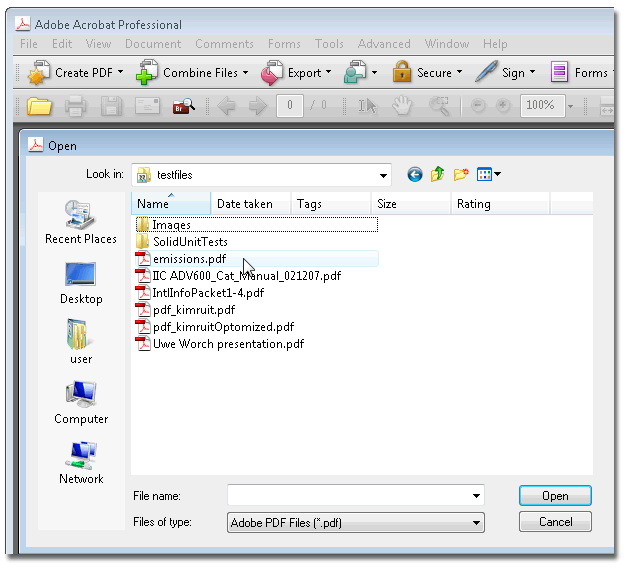626x569 pixels.
Task: Expand the Create PDF dropdown arrow
Action: (x=120, y=72)
